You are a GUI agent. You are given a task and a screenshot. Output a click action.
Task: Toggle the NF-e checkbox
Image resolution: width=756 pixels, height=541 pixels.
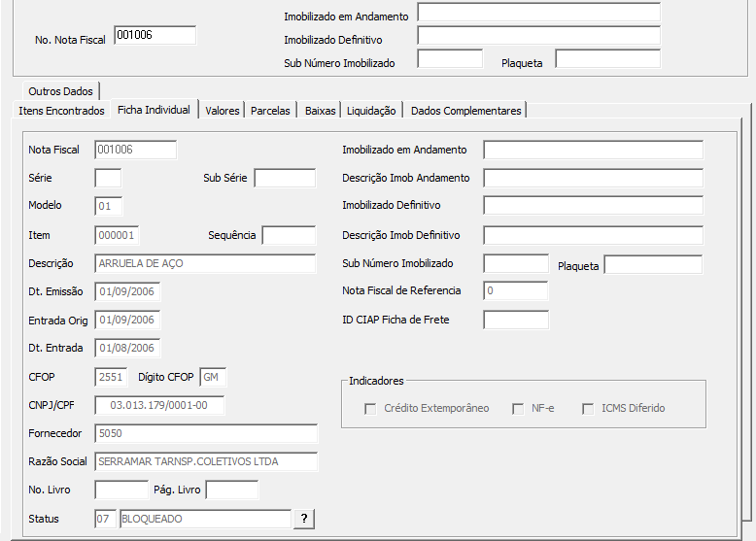518,409
